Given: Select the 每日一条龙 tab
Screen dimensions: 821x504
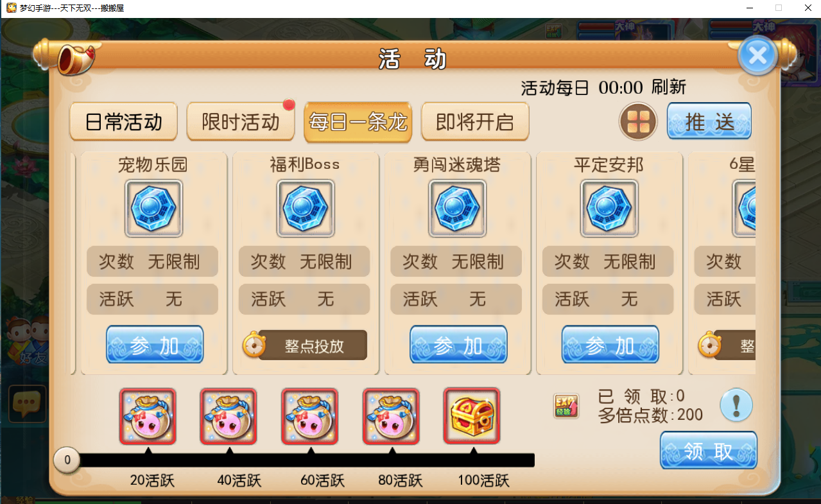Looking at the screenshot, I should (358, 121).
